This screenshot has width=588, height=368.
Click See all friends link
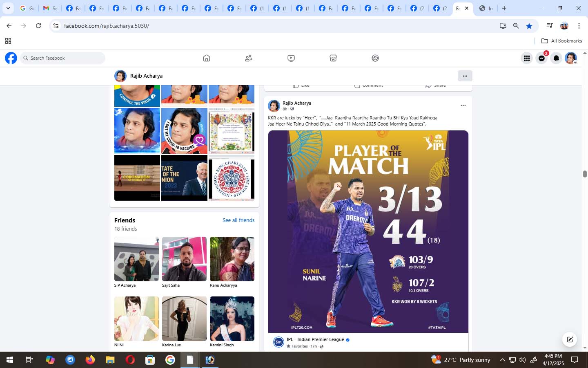[x=238, y=220]
